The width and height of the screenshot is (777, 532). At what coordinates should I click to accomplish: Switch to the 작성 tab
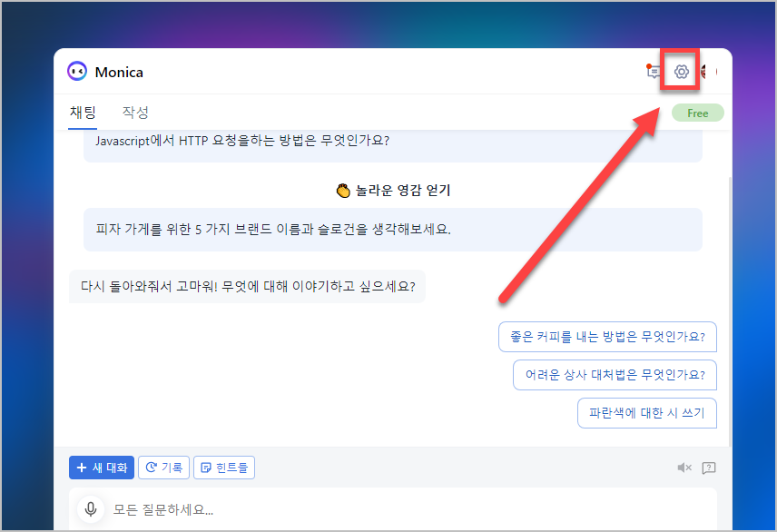[134, 112]
